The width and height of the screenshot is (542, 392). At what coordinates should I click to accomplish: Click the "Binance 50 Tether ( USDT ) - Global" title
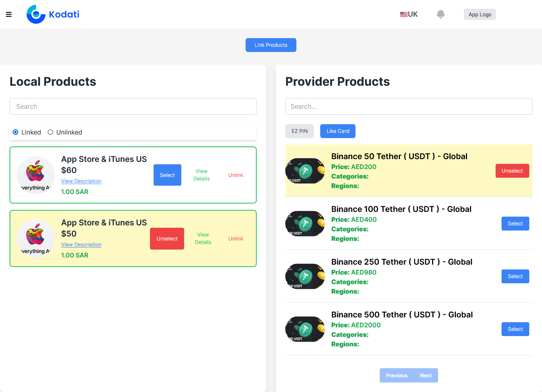pyautogui.click(x=399, y=156)
